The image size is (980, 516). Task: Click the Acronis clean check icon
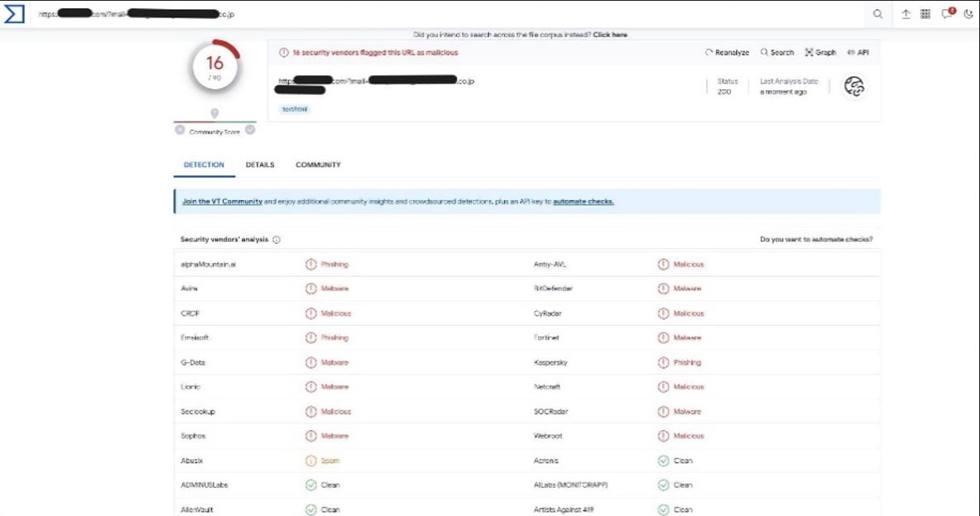pyautogui.click(x=663, y=461)
